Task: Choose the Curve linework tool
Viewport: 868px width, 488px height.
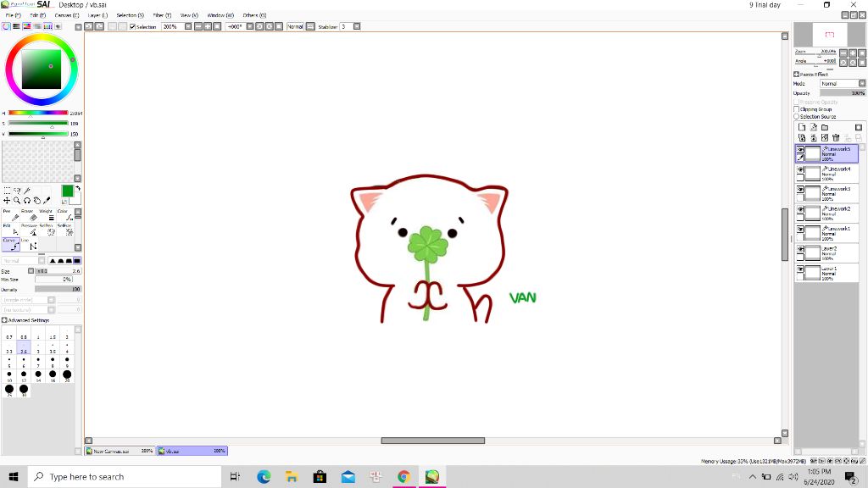Action: 11,244
